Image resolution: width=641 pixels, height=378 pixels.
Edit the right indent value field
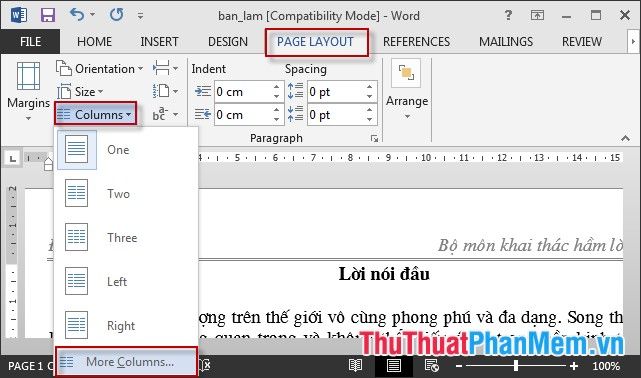(x=243, y=115)
